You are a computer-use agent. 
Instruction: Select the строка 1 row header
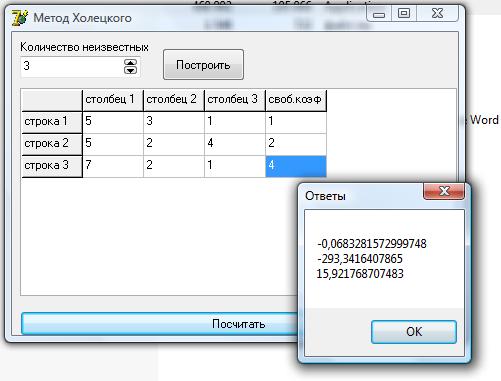coord(52,122)
